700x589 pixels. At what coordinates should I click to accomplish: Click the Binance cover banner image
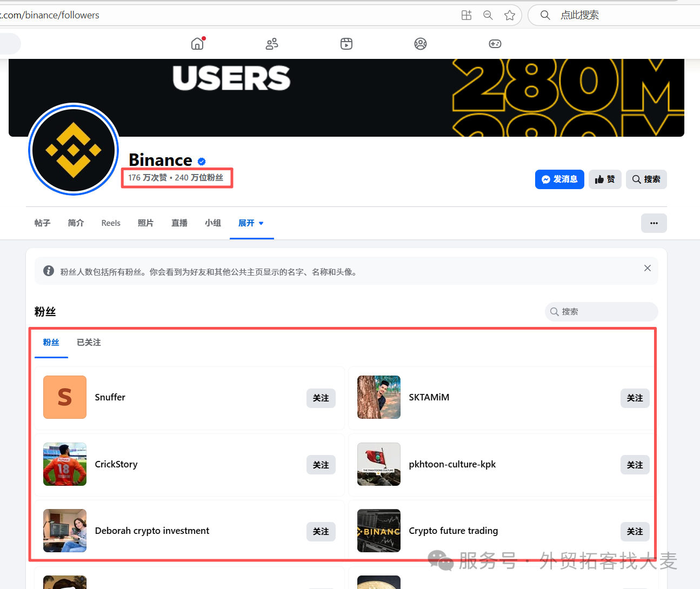point(346,97)
